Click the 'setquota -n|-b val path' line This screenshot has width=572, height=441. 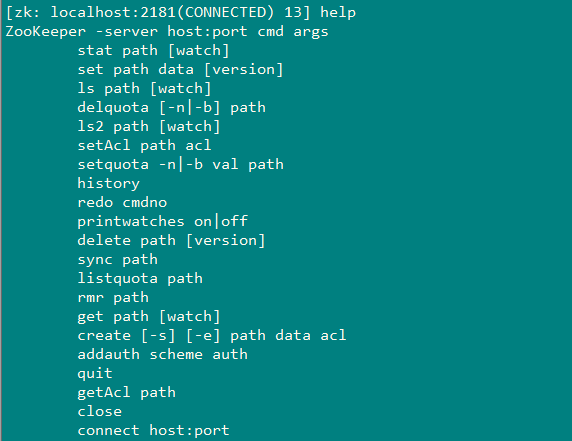(x=180, y=164)
